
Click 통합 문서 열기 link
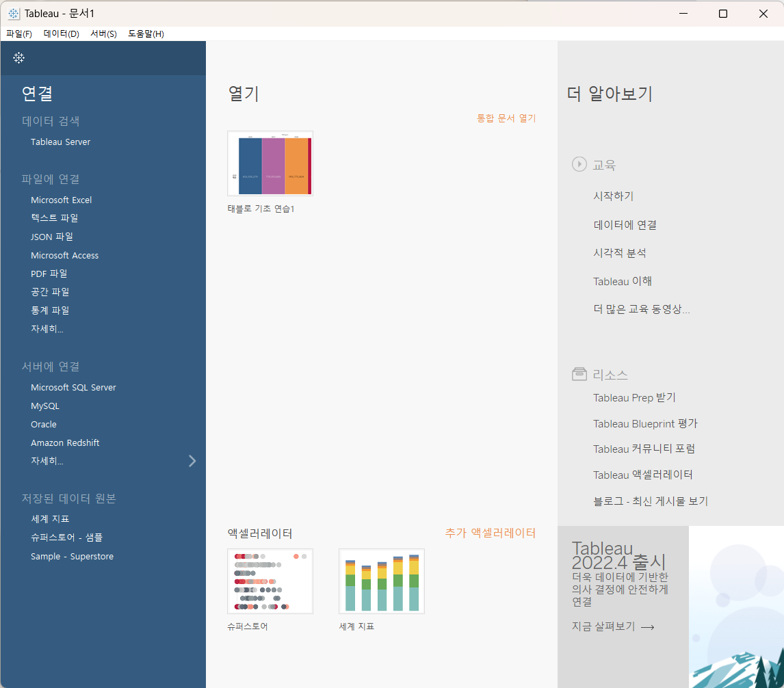click(506, 118)
